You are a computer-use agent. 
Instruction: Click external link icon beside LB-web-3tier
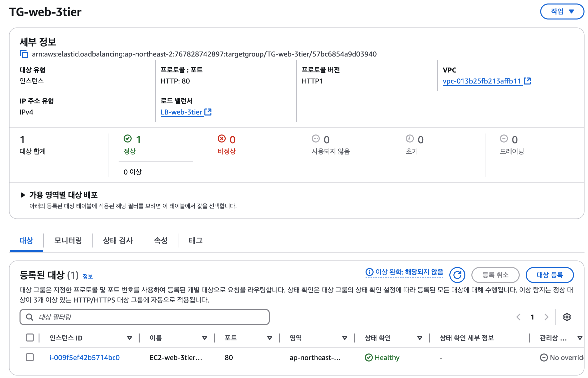pos(208,112)
